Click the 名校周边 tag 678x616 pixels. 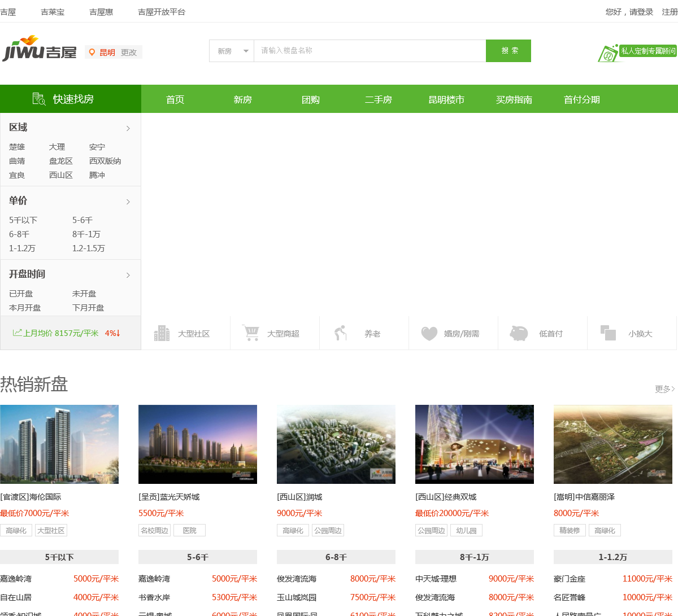click(x=155, y=530)
